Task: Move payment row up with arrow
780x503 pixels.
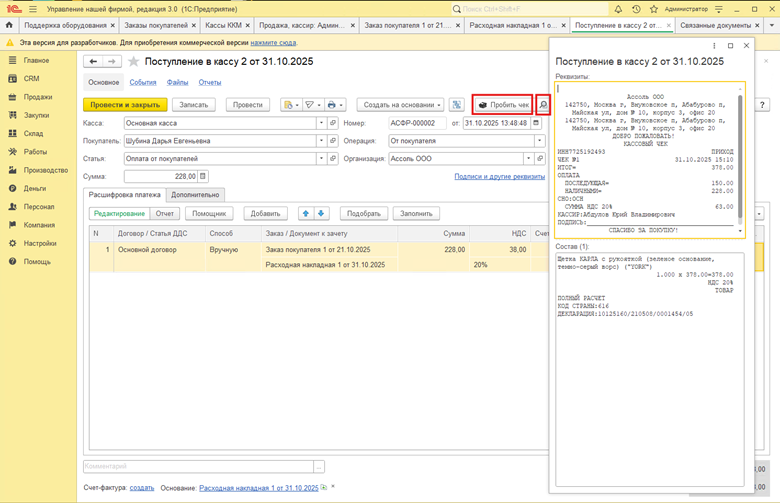Action: coord(306,213)
